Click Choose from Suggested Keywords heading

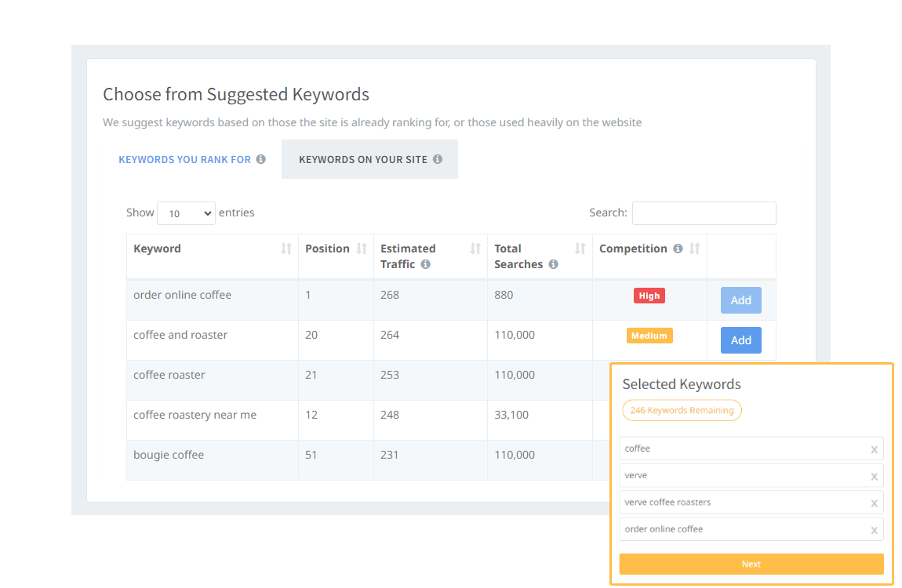[x=236, y=94]
